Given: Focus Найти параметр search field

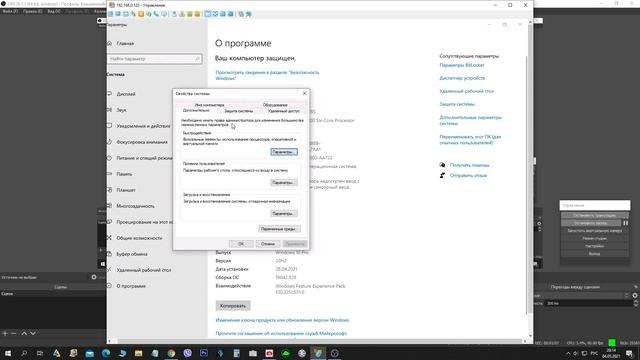Looking at the screenshot, I should click(x=155, y=59).
